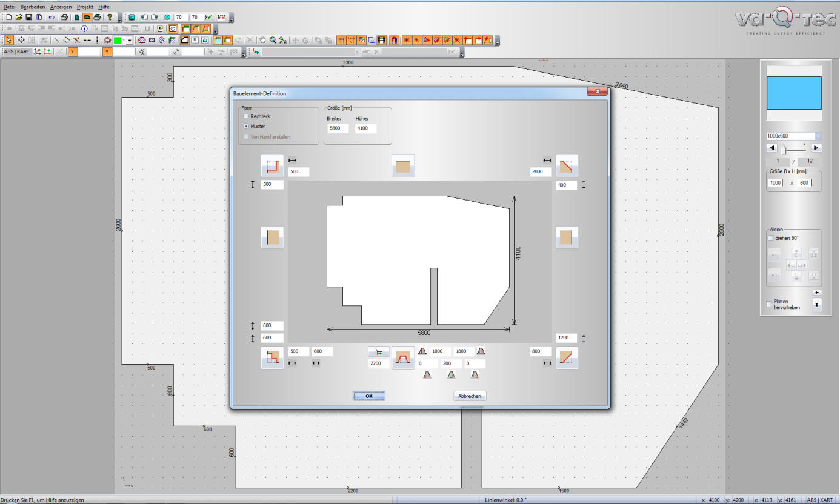Screen dimensions: 840x504
Task: Select the Rechteck radio button
Action: pyautogui.click(x=245, y=116)
